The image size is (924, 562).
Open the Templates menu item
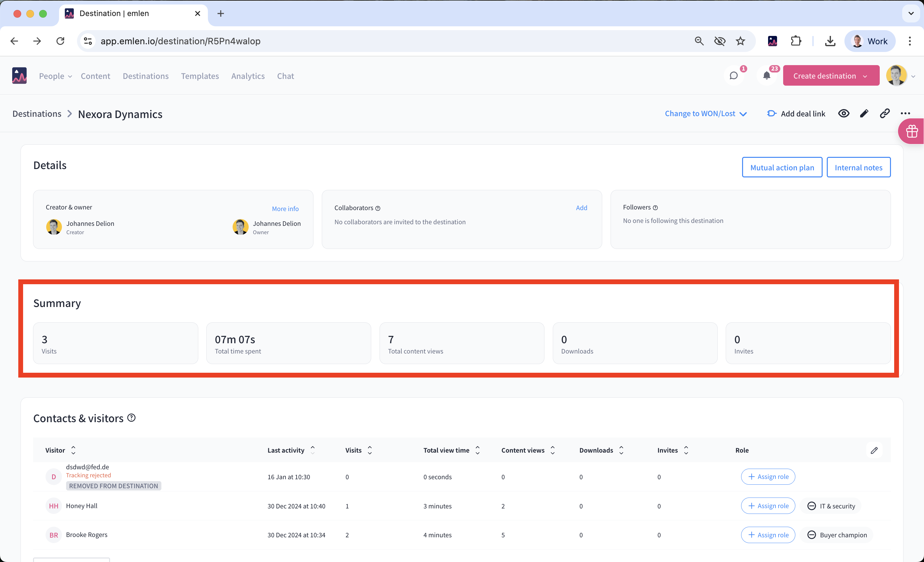pos(200,76)
